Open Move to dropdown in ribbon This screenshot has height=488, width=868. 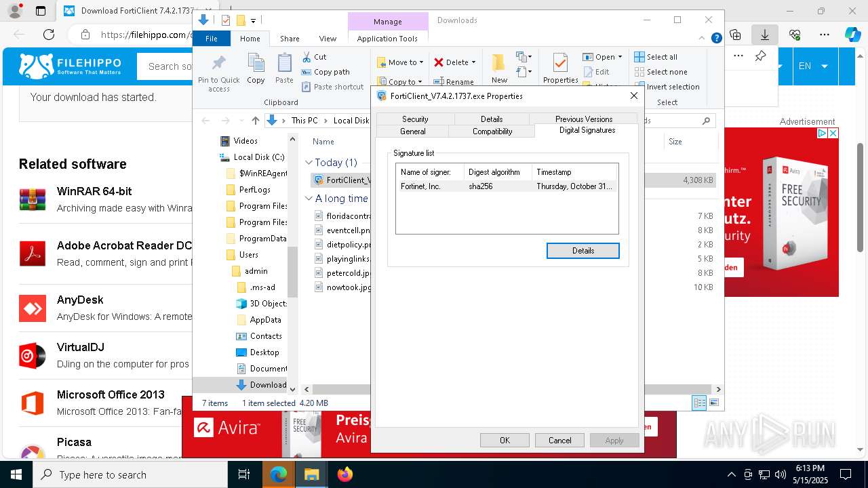400,62
